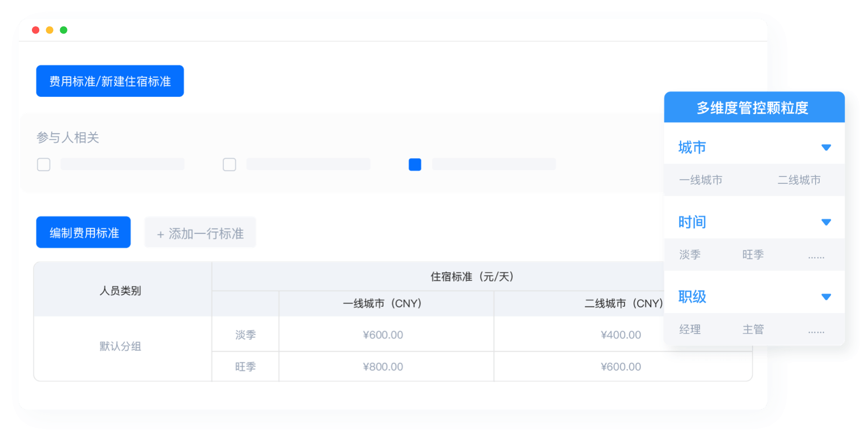Check the first empty checkbox under 参与人相关

[x=44, y=164]
